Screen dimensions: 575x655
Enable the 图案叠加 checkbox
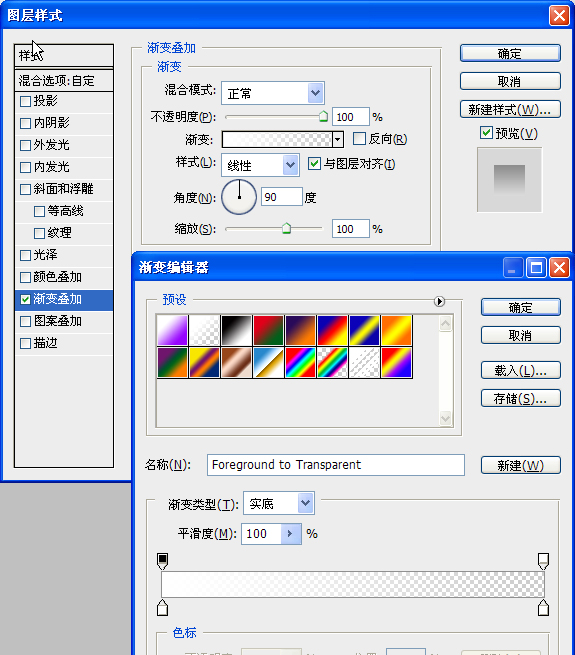pyautogui.click(x=25, y=321)
